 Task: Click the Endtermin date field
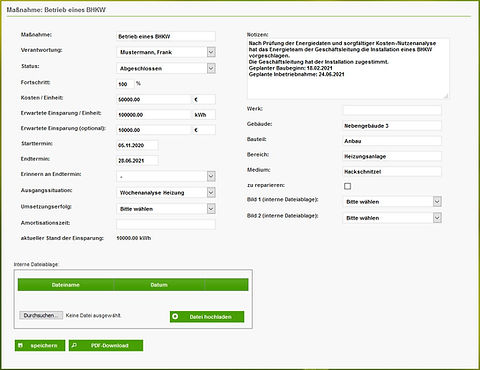pyautogui.click(x=137, y=161)
